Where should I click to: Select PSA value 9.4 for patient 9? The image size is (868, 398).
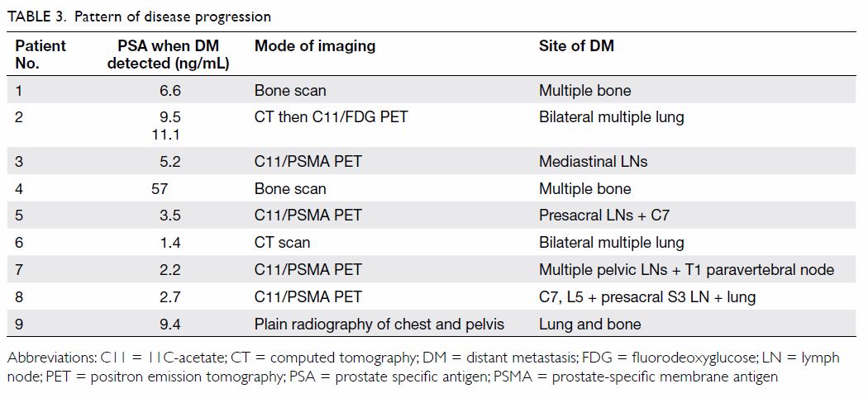(170, 325)
